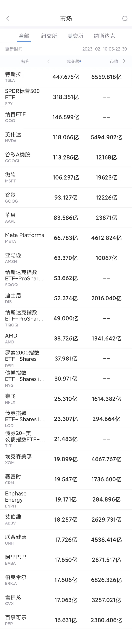View Meta Platforms stock details
Screen dimensions: 132x644
click(x=66, y=238)
